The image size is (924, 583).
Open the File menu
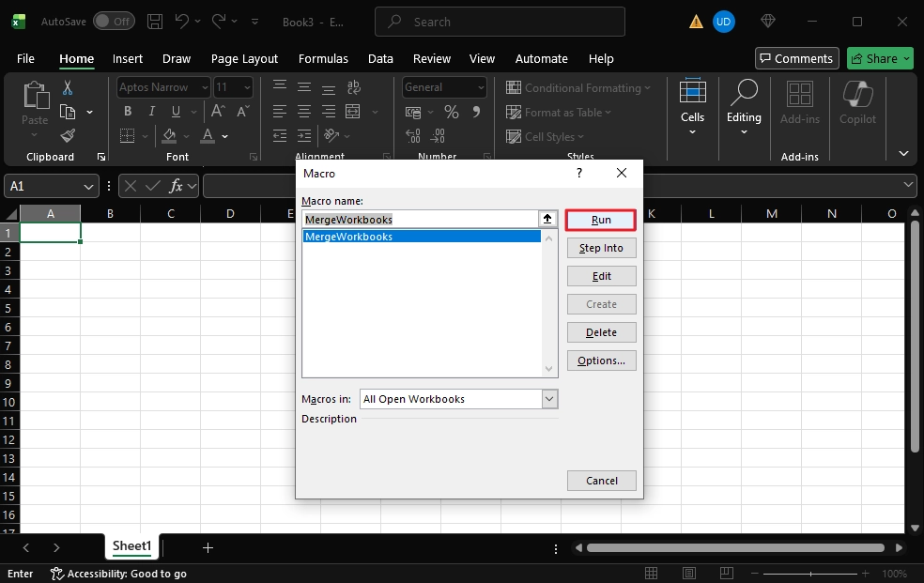25,58
